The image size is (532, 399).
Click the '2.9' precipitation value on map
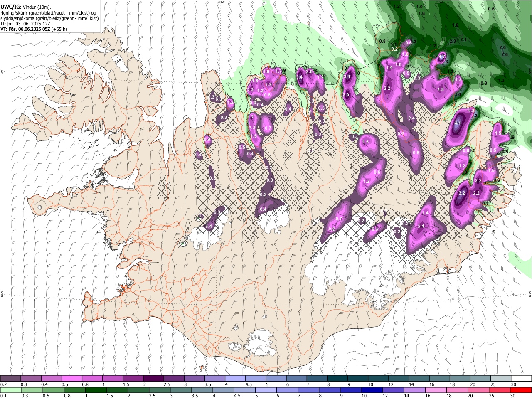point(346,95)
